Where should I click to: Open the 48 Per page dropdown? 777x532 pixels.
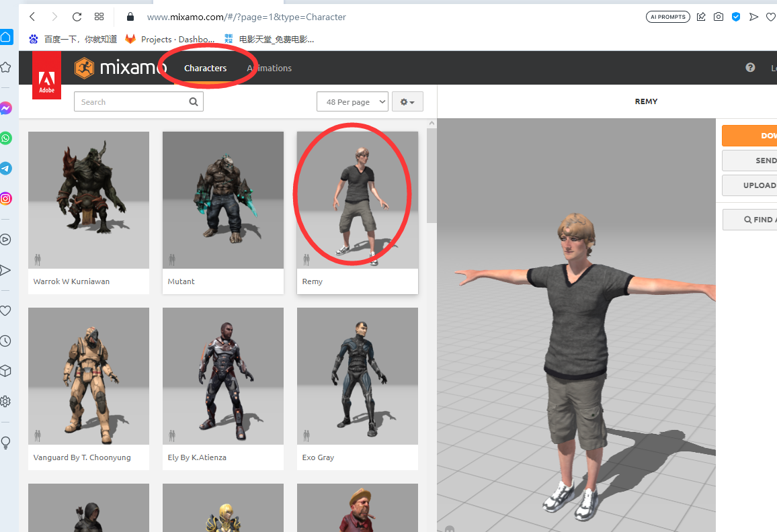pyautogui.click(x=352, y=101)
